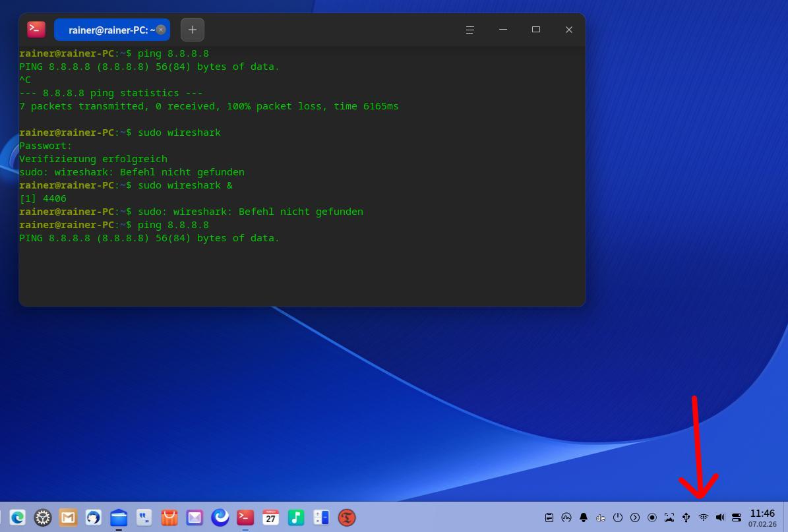Open the file manager in dock

click(x=119, y=517)
